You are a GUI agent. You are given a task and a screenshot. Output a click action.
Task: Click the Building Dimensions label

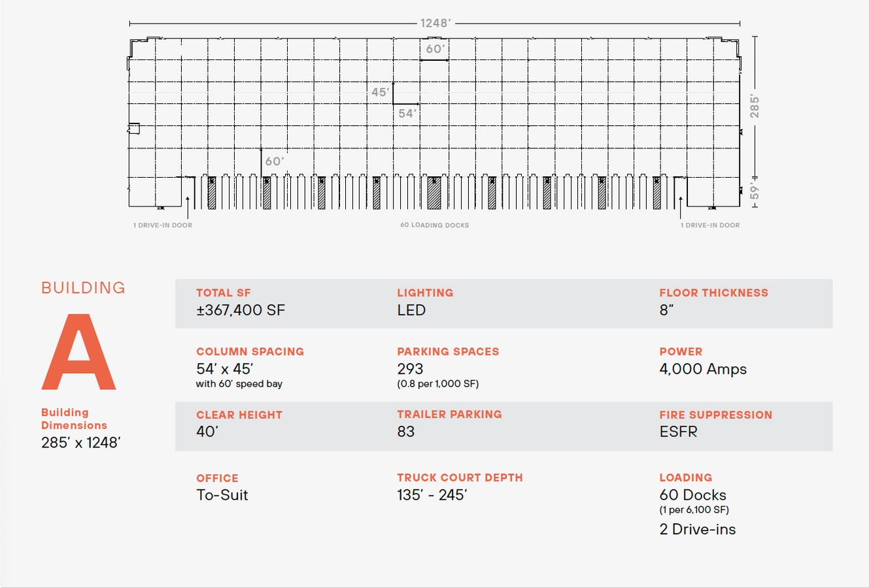pyautogui.click(x=74, y=419)
